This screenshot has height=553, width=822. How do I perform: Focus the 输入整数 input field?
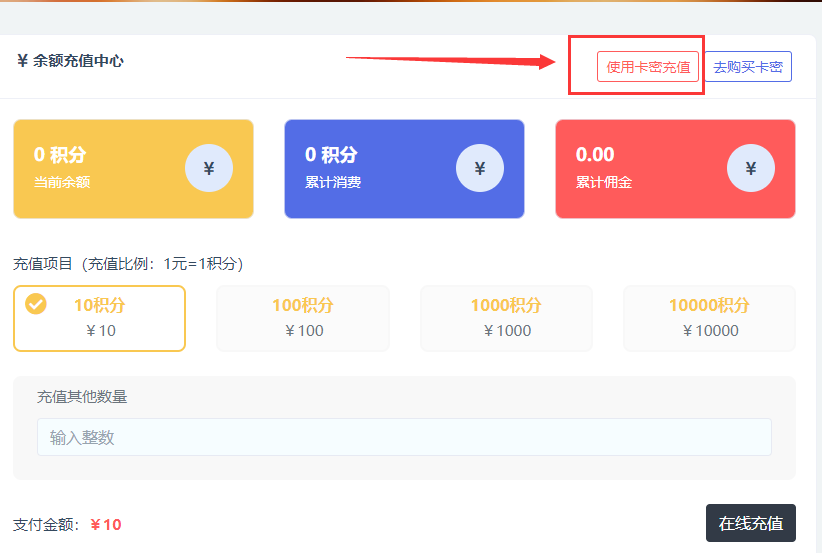tap(404, 437)
